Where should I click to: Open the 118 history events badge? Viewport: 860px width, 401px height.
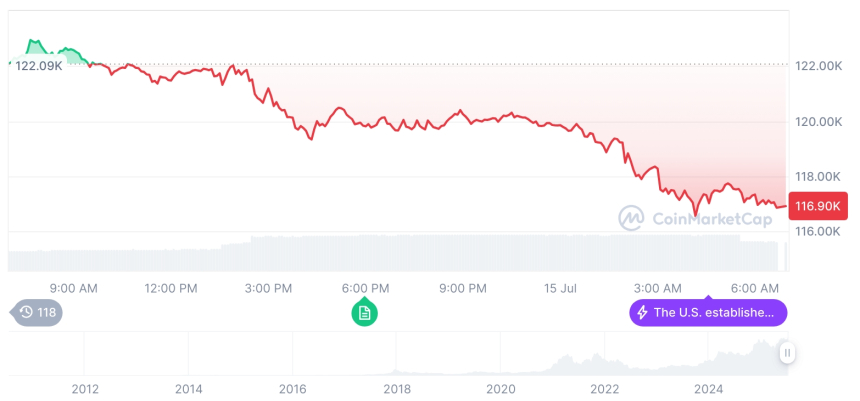click(39, 313)
